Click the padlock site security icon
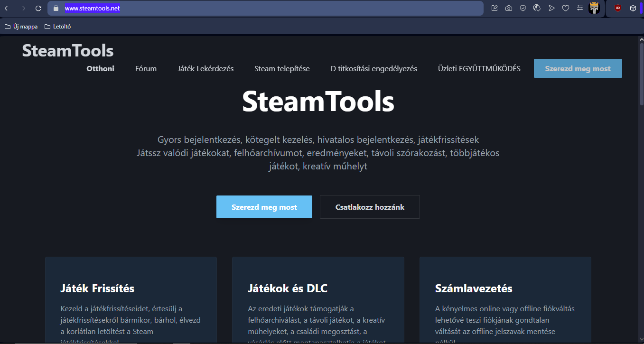This screenshot has width=644, height=344. click(x=56, y=8)
